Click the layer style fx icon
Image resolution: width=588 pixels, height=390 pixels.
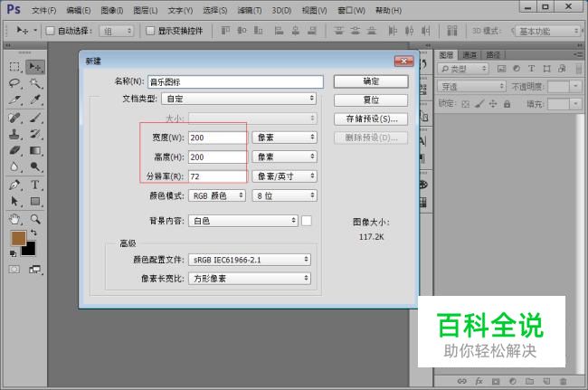pos(479,381)
